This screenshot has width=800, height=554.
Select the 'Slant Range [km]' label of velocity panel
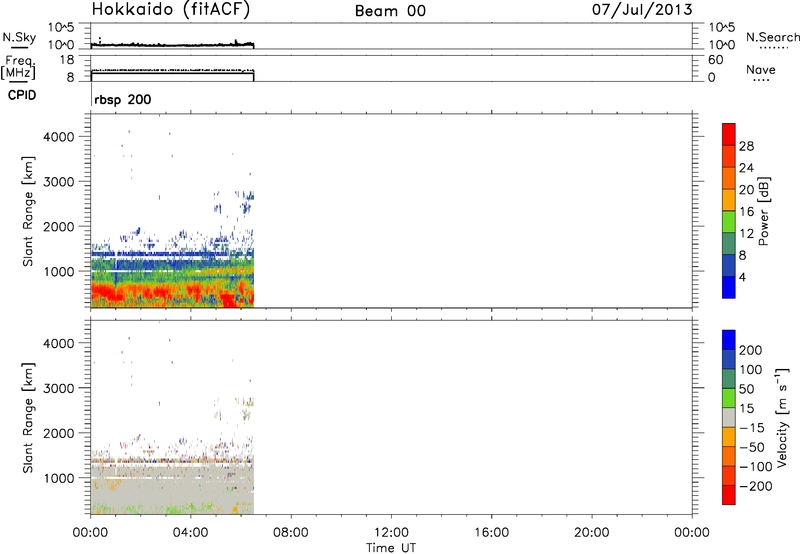[x=28, y=418]
